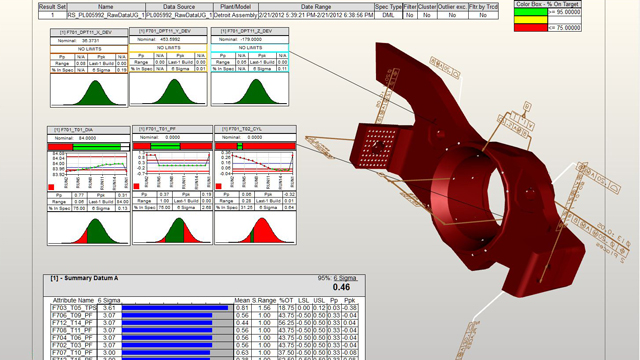Select the green swatch in Color Box legend

[531, 12]
